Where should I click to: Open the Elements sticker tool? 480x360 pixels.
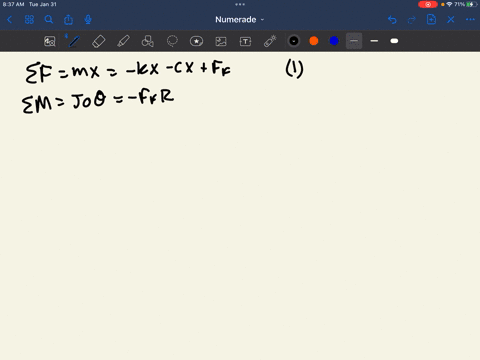pyautogui.click(x=196, y=41)
